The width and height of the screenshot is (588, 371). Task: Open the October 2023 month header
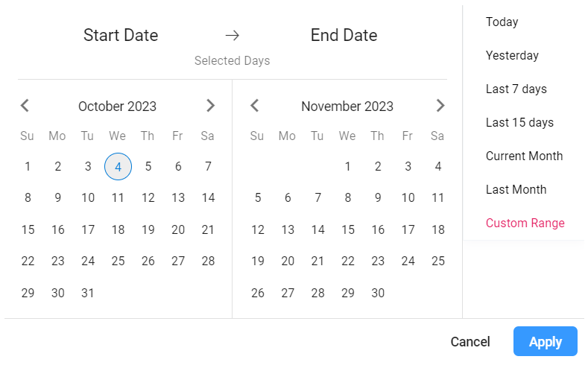tap(117, 107)
